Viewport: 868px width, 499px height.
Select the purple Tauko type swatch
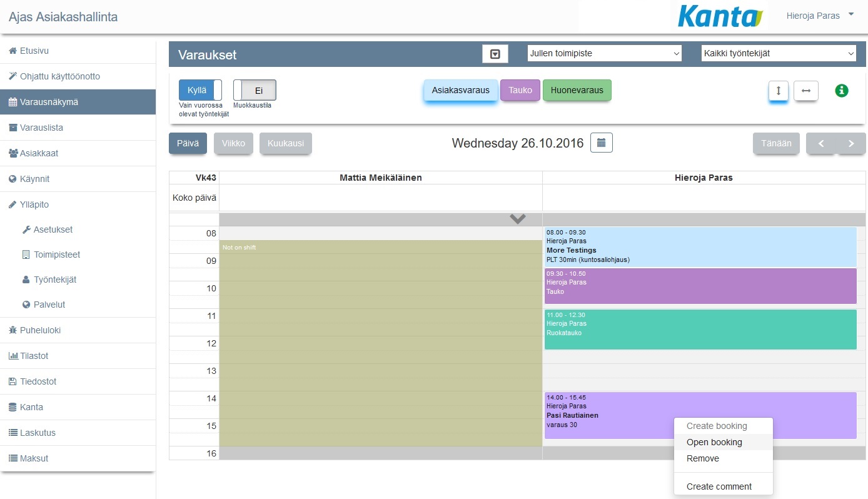coord(520,90)
